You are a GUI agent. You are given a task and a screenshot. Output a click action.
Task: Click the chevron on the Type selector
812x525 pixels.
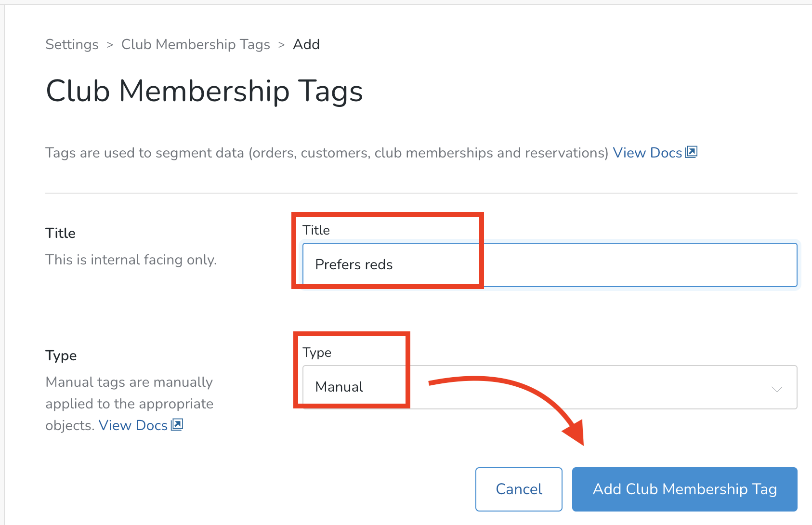tap(776, 389)
